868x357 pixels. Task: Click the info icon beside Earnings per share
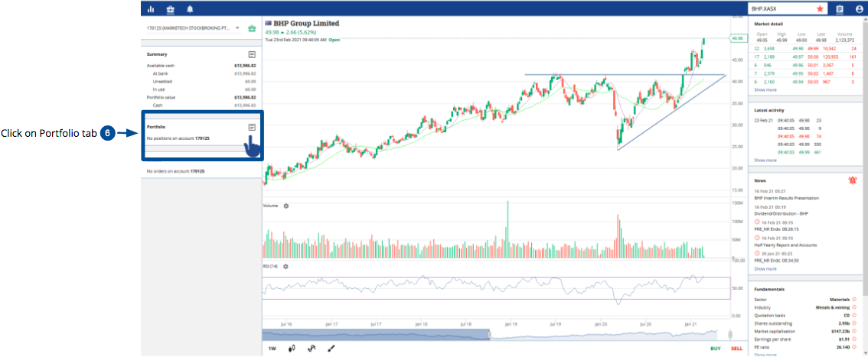[854, 339]
